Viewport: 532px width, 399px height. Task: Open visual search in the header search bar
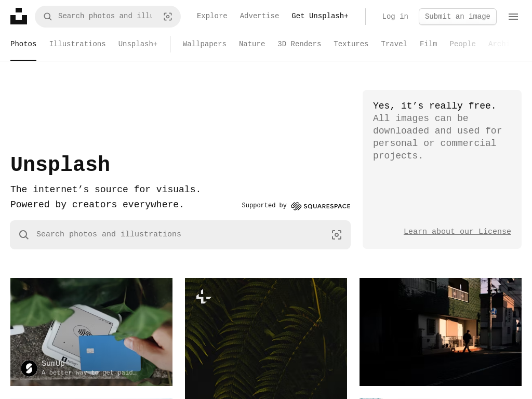coord(168,17)
